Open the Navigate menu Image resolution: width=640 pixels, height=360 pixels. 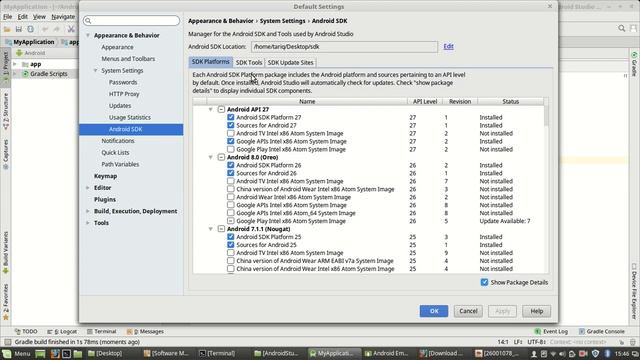[x=63, y=17]
